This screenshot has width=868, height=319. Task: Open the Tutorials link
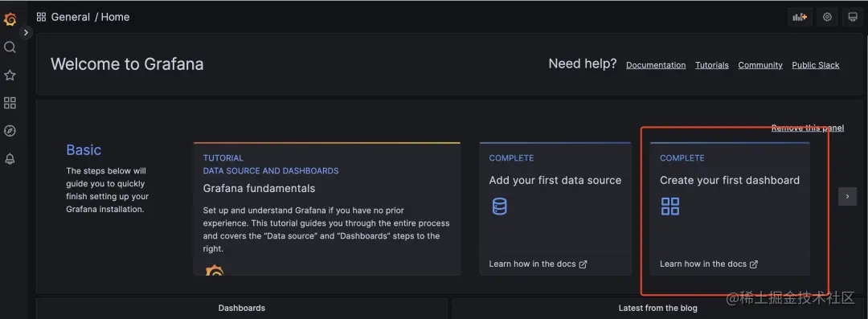tap(712, 65)
